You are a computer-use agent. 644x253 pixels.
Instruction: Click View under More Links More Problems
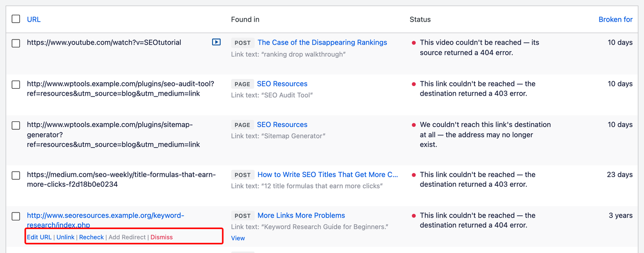tap(238, 238)
